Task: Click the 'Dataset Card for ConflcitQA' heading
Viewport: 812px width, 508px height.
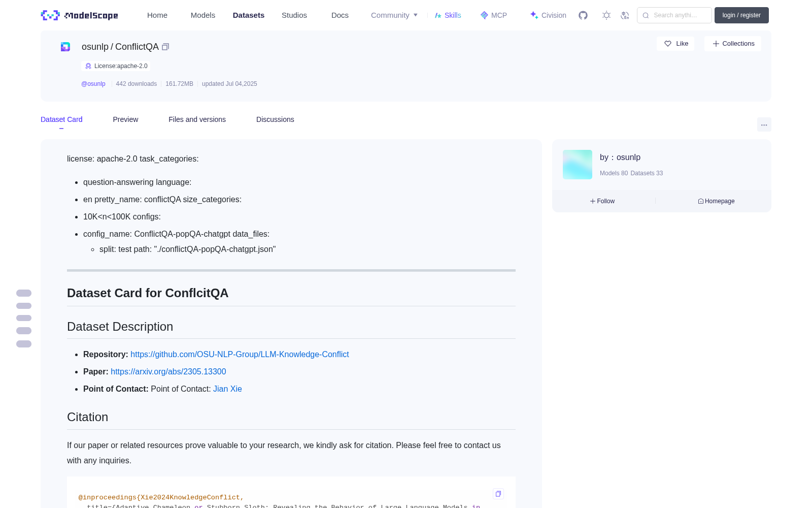Action: (148, 293)
